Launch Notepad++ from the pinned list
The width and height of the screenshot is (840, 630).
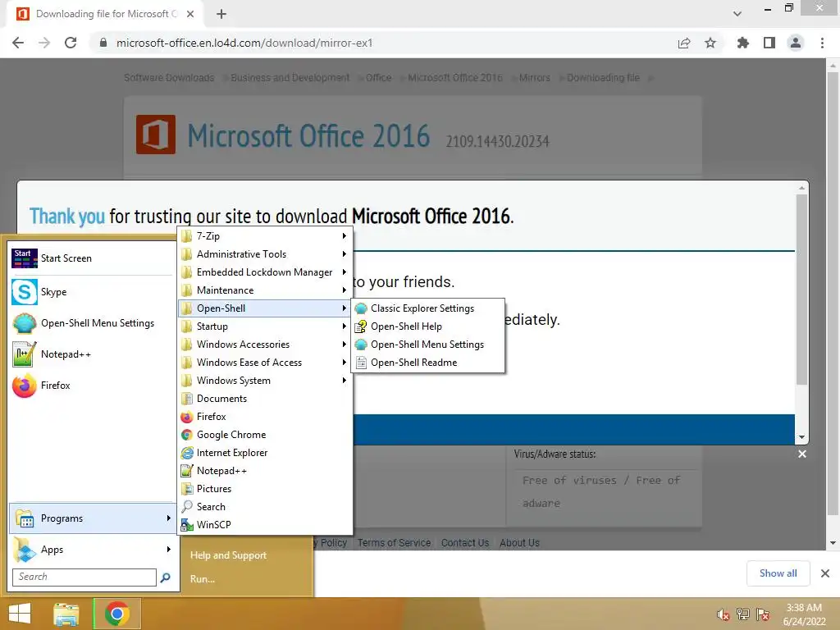(91, 354)
